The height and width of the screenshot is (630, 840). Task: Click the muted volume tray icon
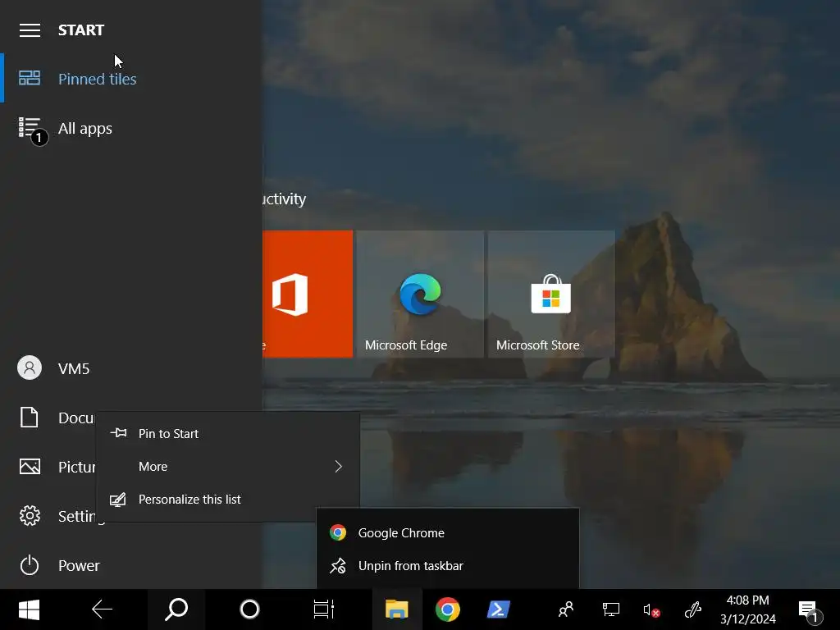651,609
